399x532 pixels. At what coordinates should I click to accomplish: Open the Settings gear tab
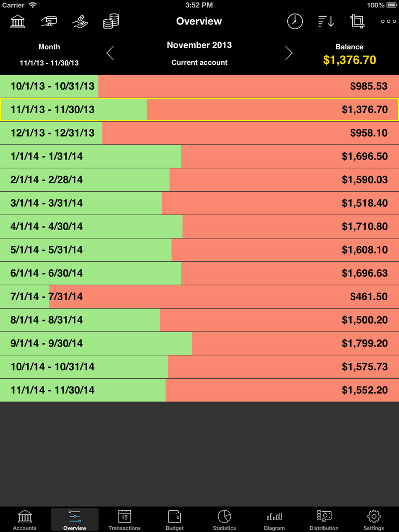tap(374, 520)
